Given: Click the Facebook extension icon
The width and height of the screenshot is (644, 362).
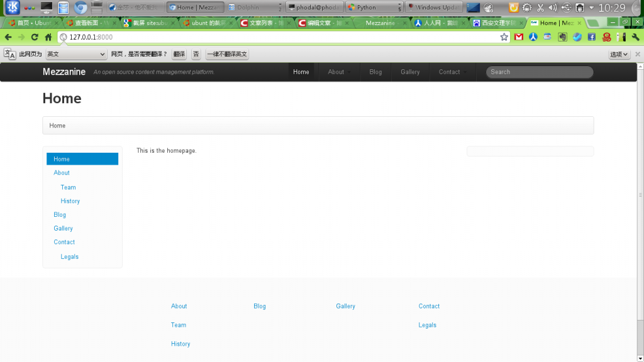Looking at the screenshot, I should click(x=591, y=36).
